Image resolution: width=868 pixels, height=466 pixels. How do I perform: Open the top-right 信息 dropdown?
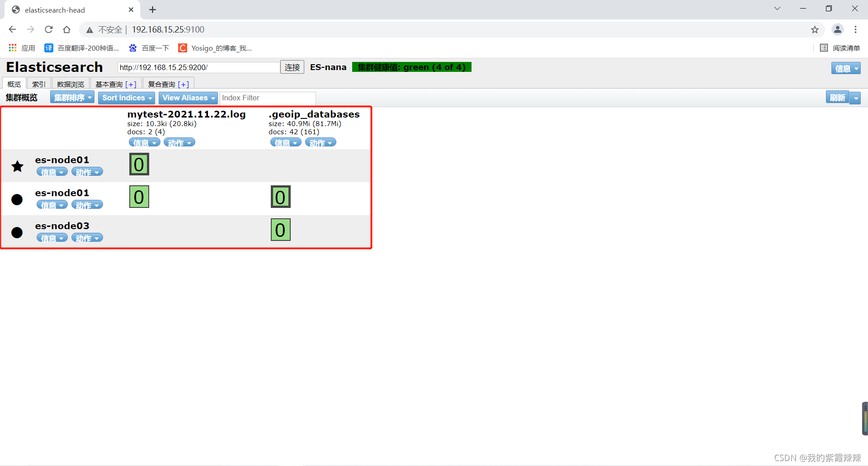[x=846, y=68]
